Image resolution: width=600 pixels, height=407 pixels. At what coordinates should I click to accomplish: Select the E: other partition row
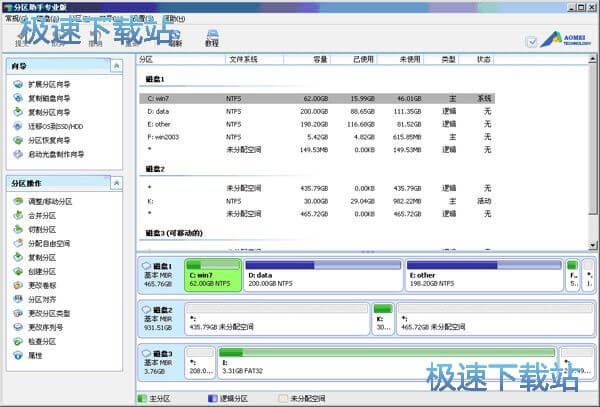point(317,124)
